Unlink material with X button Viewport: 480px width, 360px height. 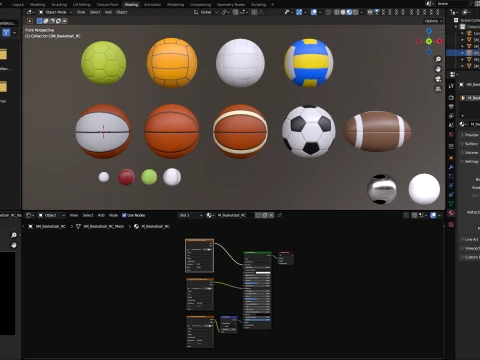point(271,215)
